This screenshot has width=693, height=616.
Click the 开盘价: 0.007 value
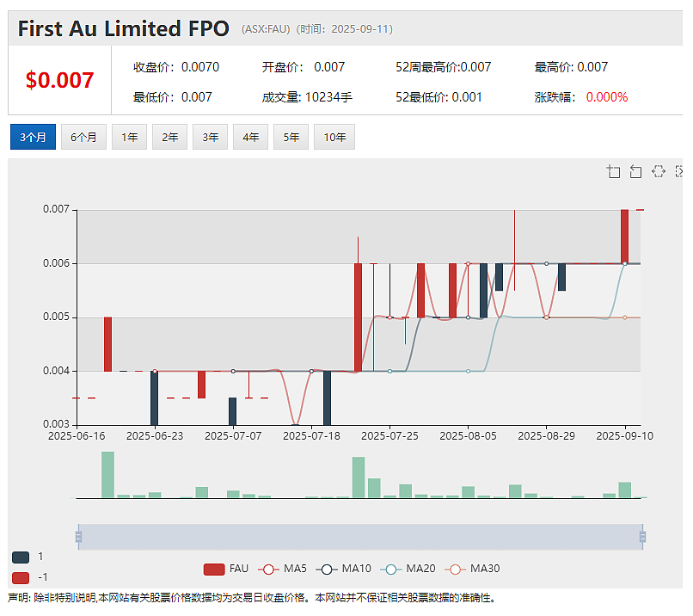tap(304, 67)
